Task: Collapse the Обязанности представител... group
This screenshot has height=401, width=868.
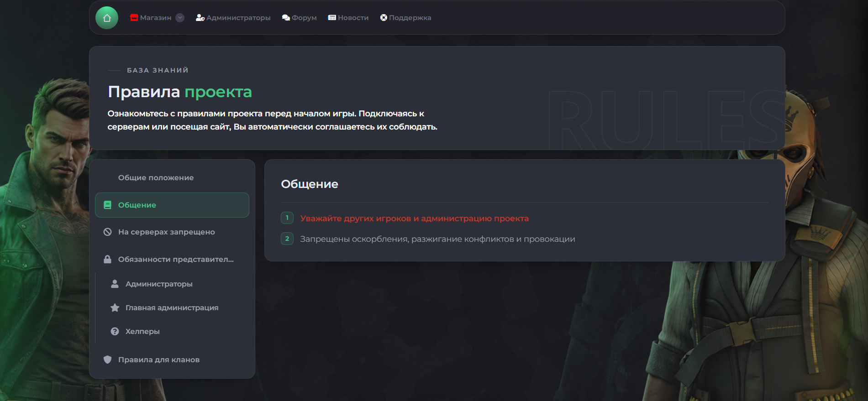Action: tap(172, 259)
